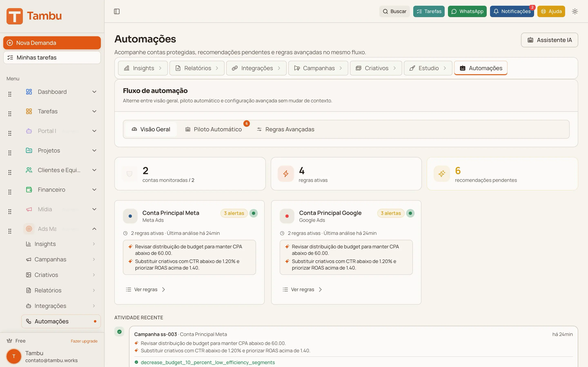Click Ver regras for Conta Principal Google

pos(302,289)
